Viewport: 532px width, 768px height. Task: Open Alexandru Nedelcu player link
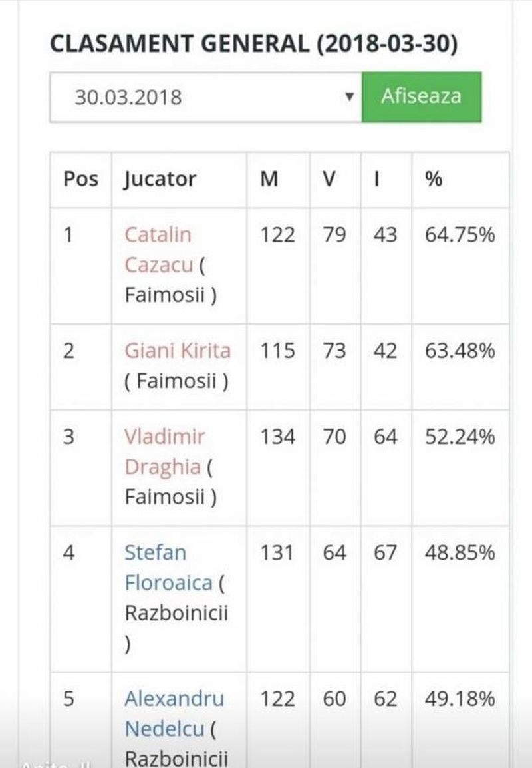pos(174,713)
